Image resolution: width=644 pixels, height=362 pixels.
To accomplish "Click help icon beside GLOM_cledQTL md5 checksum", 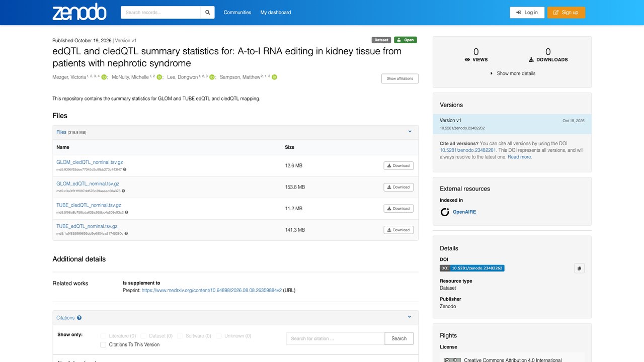I will point(125,169).
